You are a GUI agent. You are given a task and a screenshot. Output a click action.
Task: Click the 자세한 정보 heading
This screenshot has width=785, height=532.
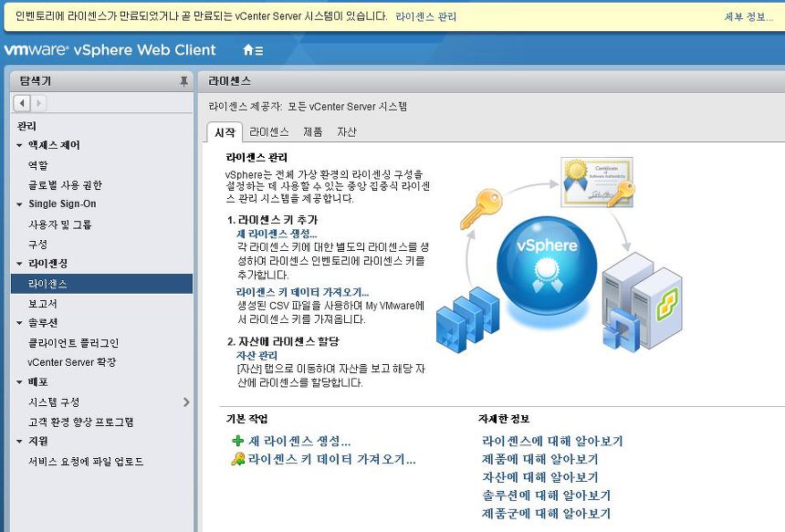[504, 419]
